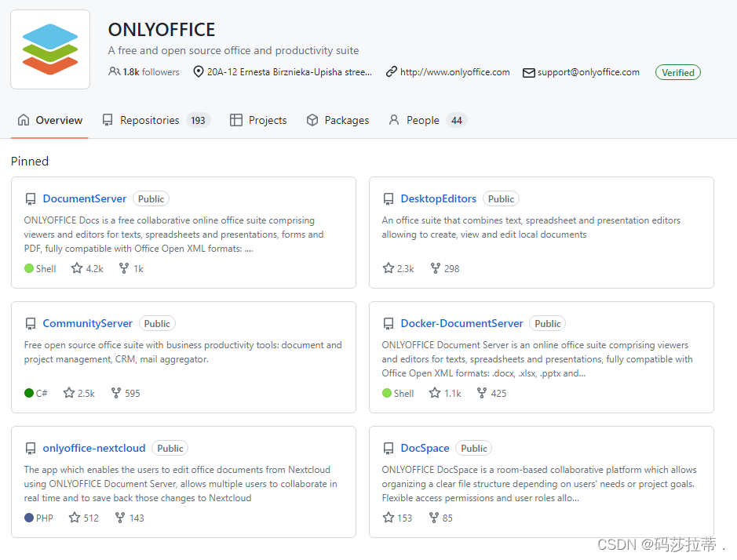Open the People tab
This screenshot has width=737, height=560.
point(427,120)
